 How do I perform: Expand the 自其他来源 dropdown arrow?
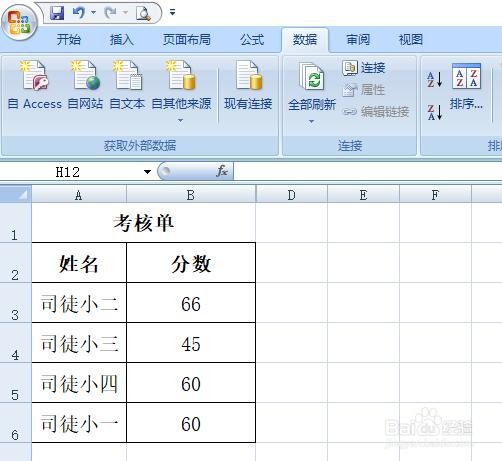(180, 120)
